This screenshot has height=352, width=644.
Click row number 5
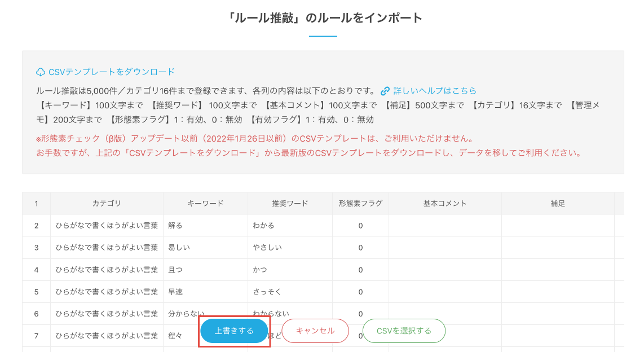tap(36, 292)
